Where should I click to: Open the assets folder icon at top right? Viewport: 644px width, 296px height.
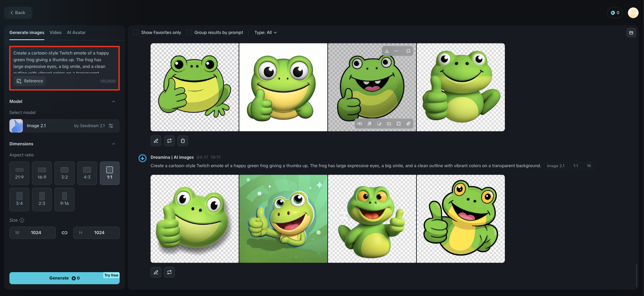click(631, 33)
